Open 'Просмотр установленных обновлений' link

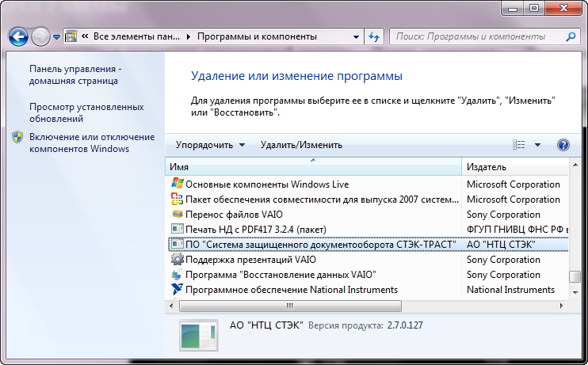point(86,112)
